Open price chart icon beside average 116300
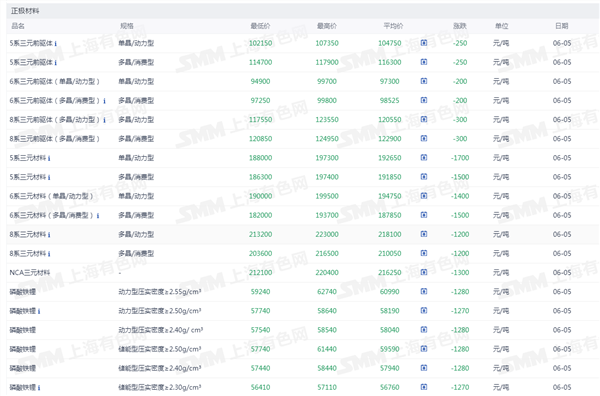The width and height of the screenshot is (600, 396). 424,62
